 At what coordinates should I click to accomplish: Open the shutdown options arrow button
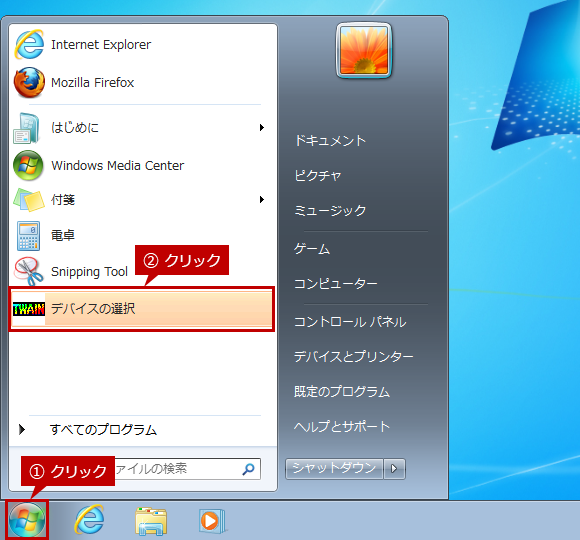click(394, 469)
